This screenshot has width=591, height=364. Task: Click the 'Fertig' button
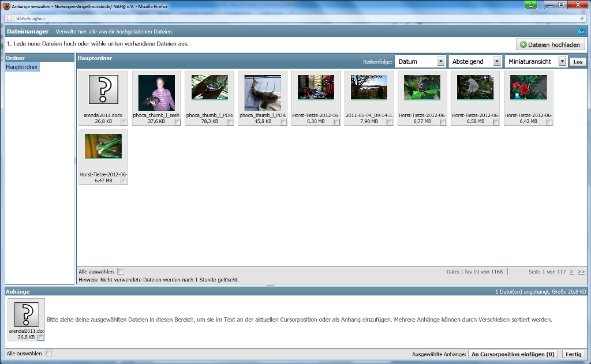pos(573,354)
